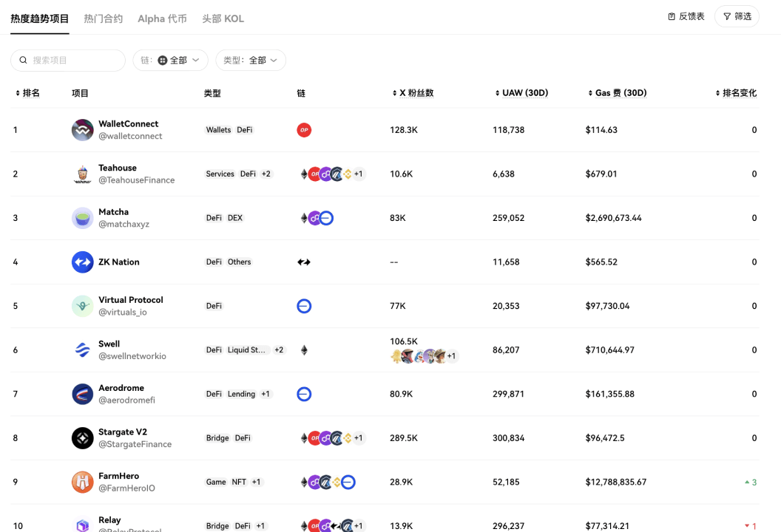The image size is (781, 532).
Task: Switch to the 热度趋势项目 tab
Action: (x=40, y=18)
